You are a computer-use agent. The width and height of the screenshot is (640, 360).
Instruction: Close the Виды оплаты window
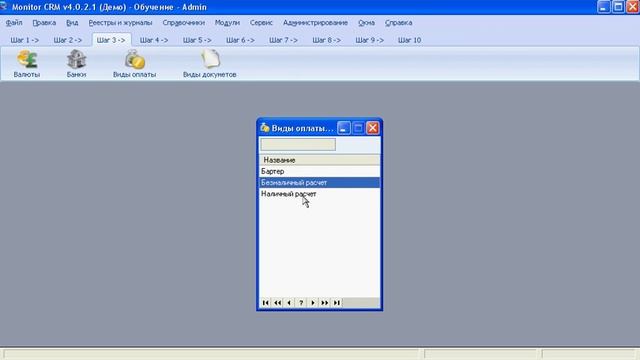(373, 128)
